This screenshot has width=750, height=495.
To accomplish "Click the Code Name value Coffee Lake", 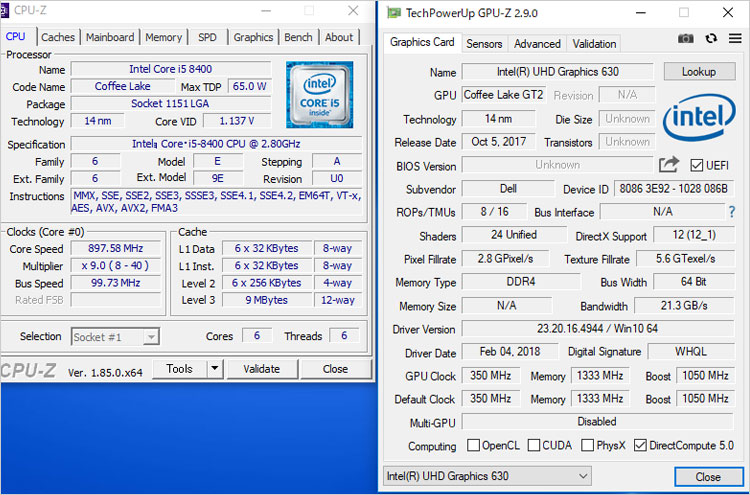I will coord(122,86).
